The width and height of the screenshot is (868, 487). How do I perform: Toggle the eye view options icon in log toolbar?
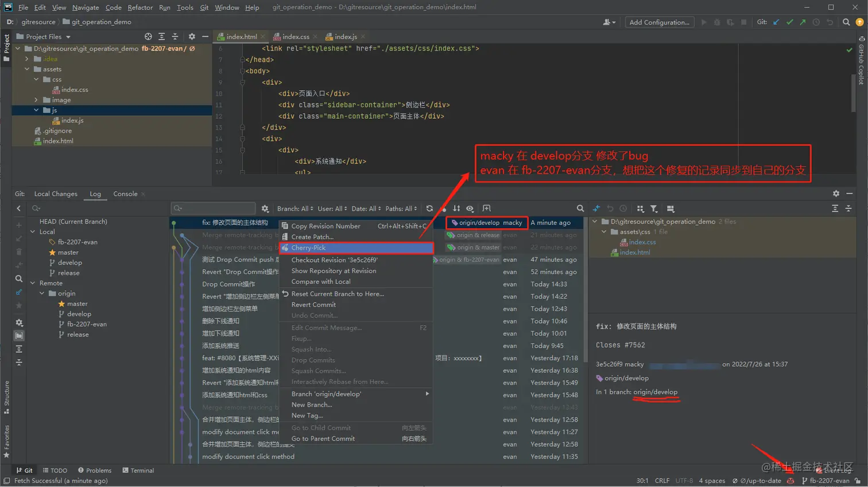click(x=470, y=209)
